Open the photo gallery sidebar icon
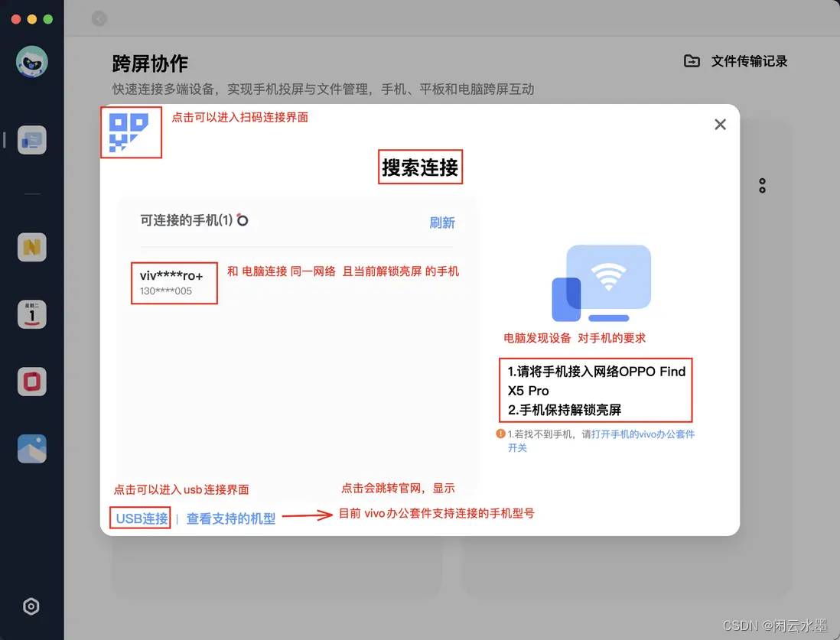Viewport: 840px width, 640px height. point(31,448)
